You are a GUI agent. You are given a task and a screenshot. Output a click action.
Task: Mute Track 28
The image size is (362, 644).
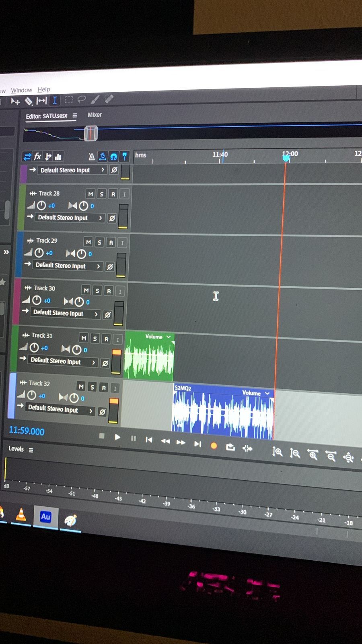[x=90, y=194]
